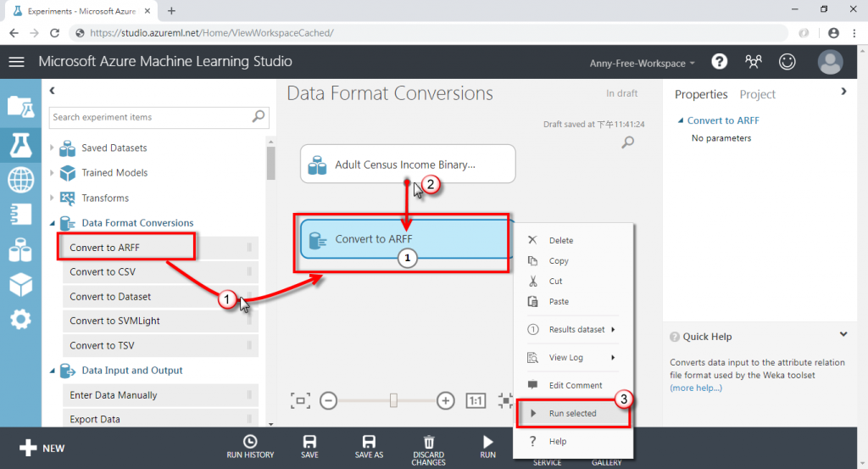The height and width of the screenshot is (469, 868).
Task: Choose Edit Comment from context menu
Action: [x=574, y=385]
